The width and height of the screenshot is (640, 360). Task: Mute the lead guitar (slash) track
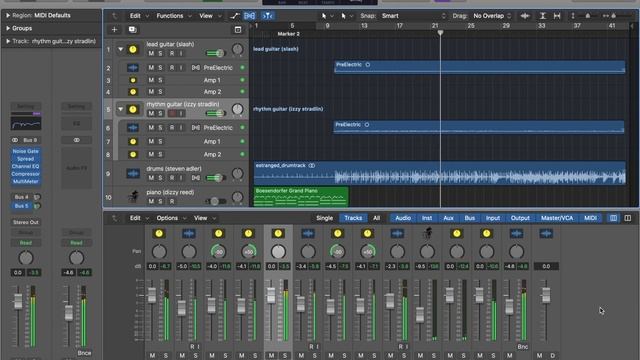151,53
